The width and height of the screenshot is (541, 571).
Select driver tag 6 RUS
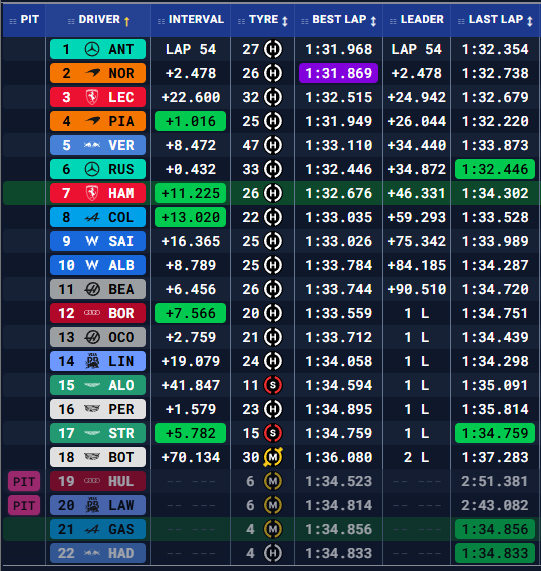(x=98, y=169)
